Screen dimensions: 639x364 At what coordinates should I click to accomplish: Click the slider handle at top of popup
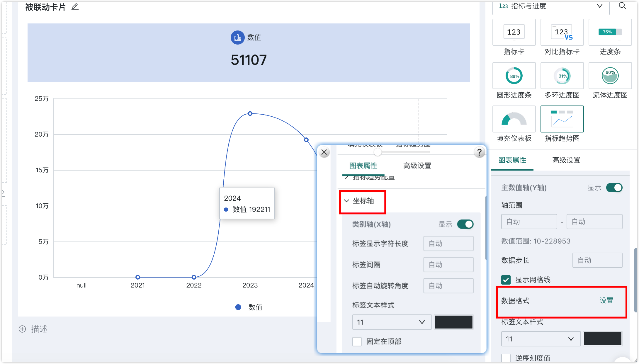(378, 152)
